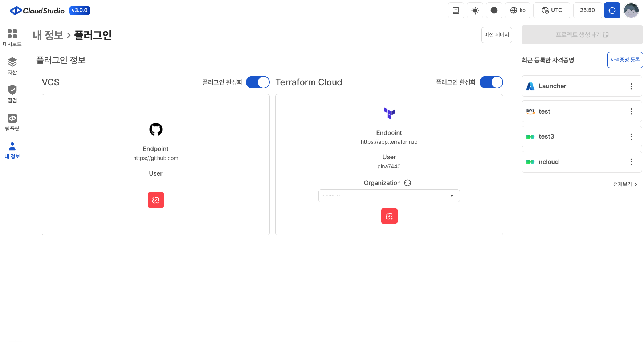Disable the Terraform Cloud plugin toggle
The image size is (644, 342).
point(491,82)
